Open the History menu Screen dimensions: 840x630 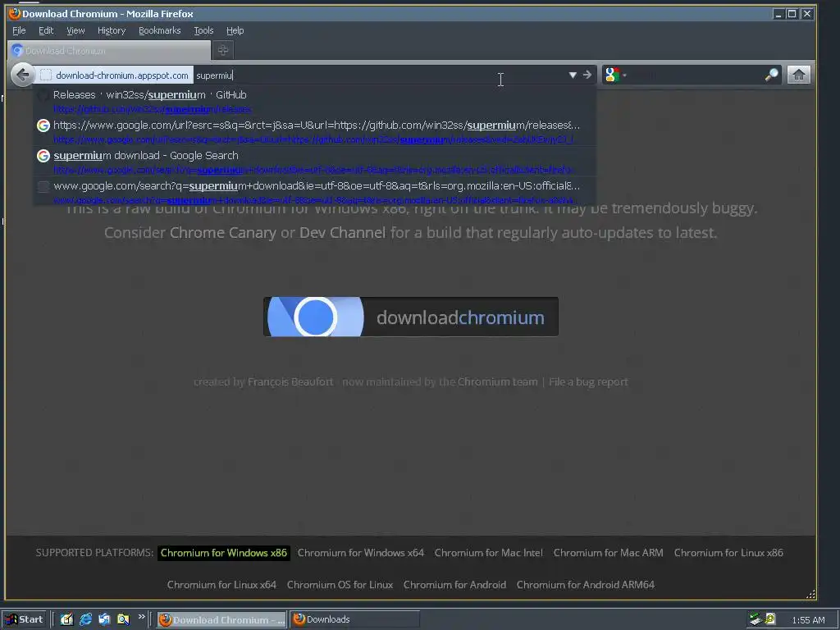[x=112, y=30]
